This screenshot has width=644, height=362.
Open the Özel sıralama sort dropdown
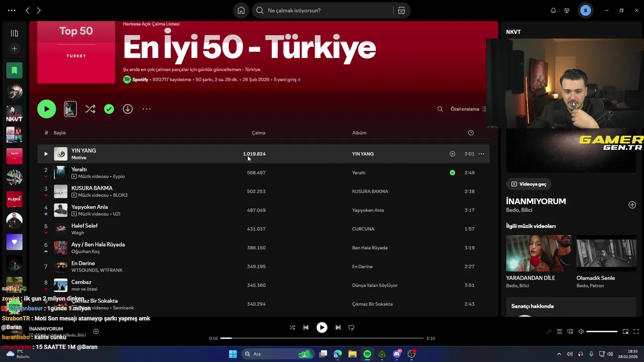click(x=468, y=109)
